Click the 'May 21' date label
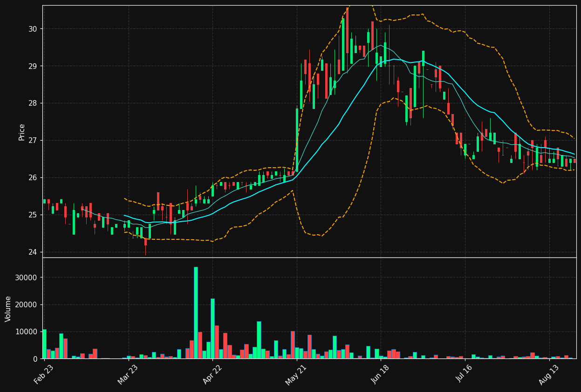 [296, 375]
